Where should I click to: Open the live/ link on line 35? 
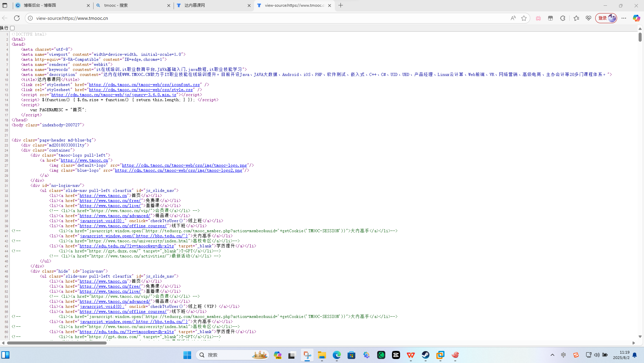pyautogui.click(x=110, y=206)
